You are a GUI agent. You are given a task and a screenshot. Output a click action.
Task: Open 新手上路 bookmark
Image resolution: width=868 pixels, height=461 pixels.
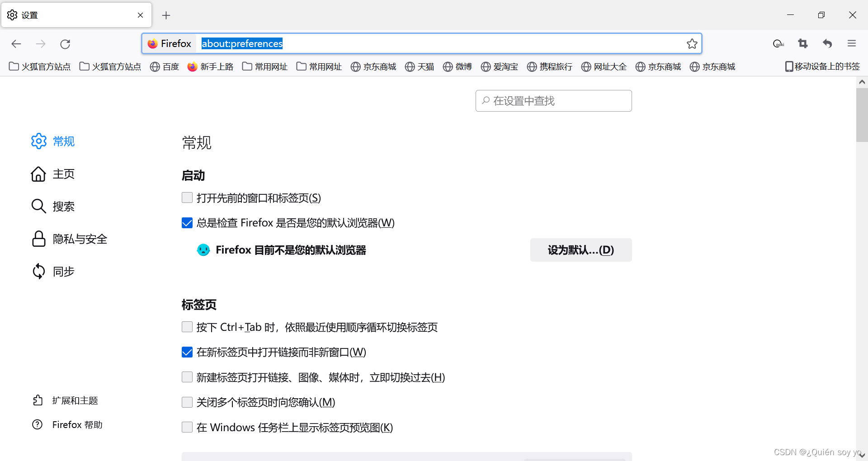pos(211,67)
